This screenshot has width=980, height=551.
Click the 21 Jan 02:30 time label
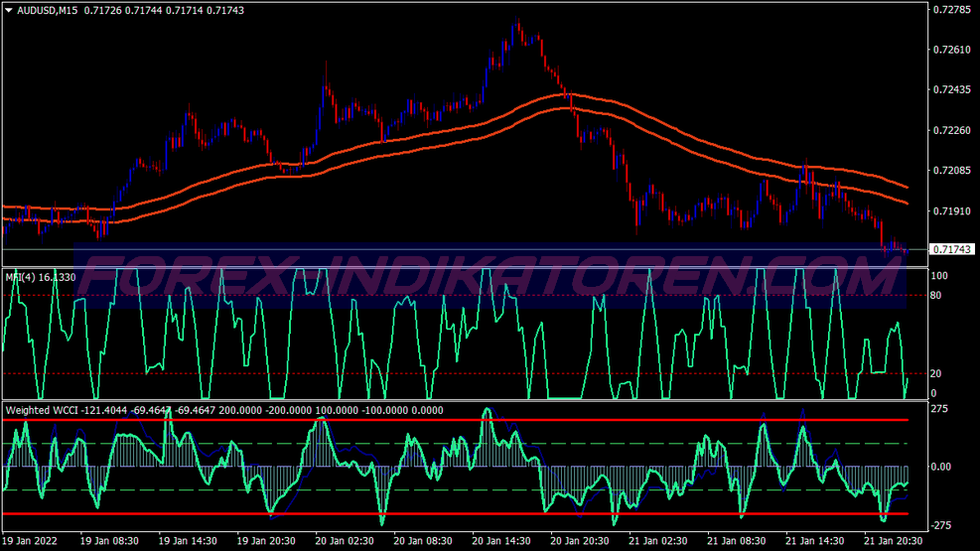click(658, 541)
